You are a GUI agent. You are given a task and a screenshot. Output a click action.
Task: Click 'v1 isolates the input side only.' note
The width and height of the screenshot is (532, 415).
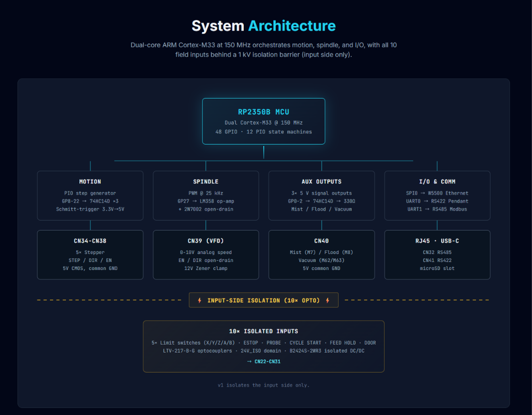click(264, 385)
